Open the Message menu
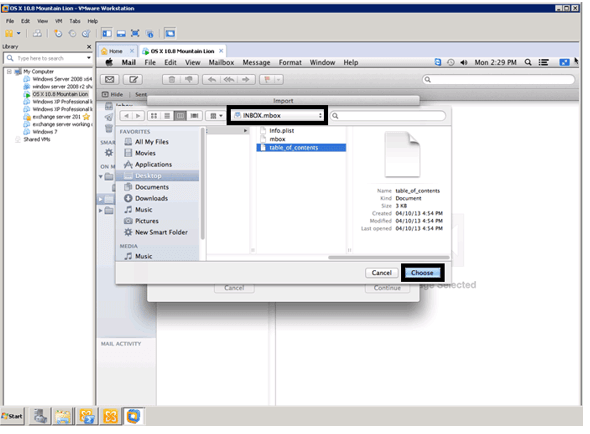The height and width of the screenshot is (434, 590). tap(256, 62)
